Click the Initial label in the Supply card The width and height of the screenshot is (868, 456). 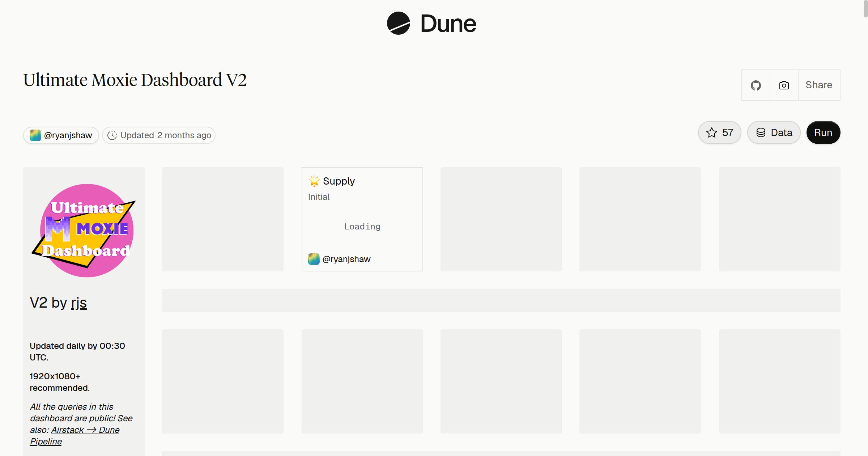[319, 197]
